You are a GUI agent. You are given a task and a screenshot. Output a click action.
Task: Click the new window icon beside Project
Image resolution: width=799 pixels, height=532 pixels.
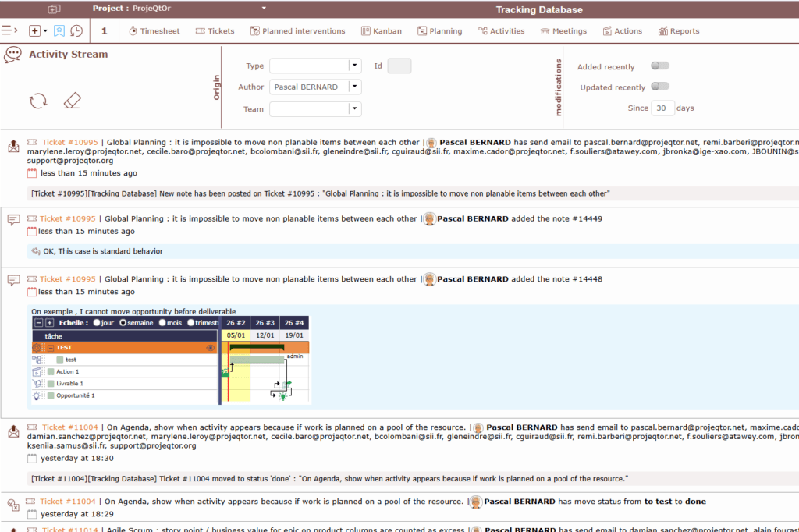click(54, 9)
